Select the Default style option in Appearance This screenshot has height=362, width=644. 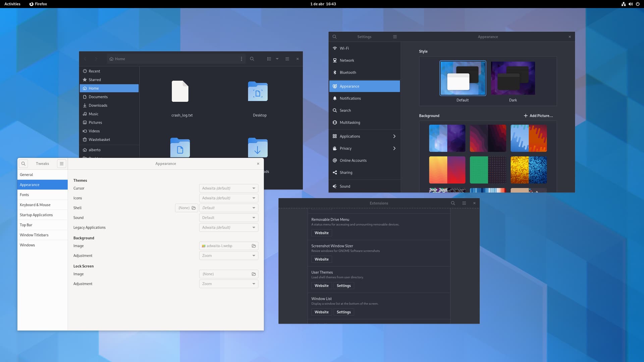tap(463, 78)
